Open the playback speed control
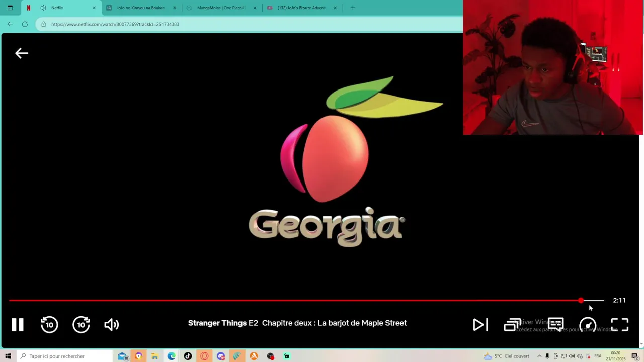This screenshot has height=362, width=644. 588,325
